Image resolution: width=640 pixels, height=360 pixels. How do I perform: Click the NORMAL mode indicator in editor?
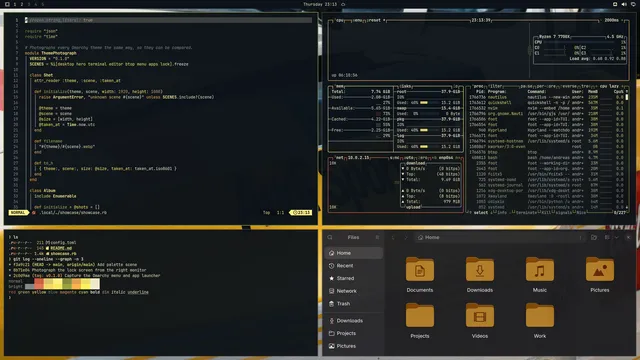click(18, 213)
